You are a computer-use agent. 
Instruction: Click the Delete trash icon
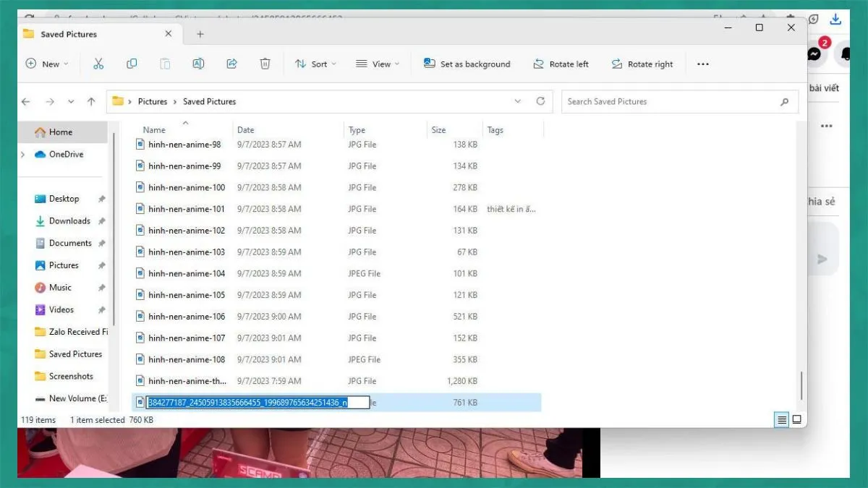265,64
